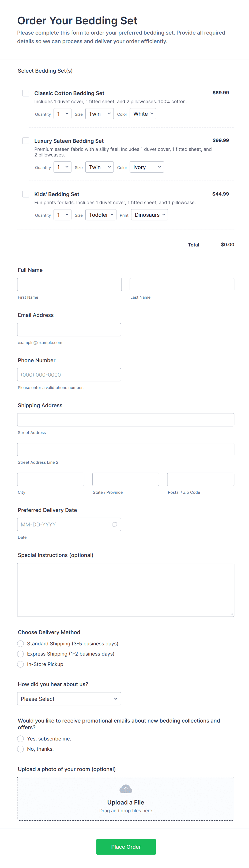Select Express Shipping delivery method
This screenshot has height=868, width=249.
(x=21, y=654)
